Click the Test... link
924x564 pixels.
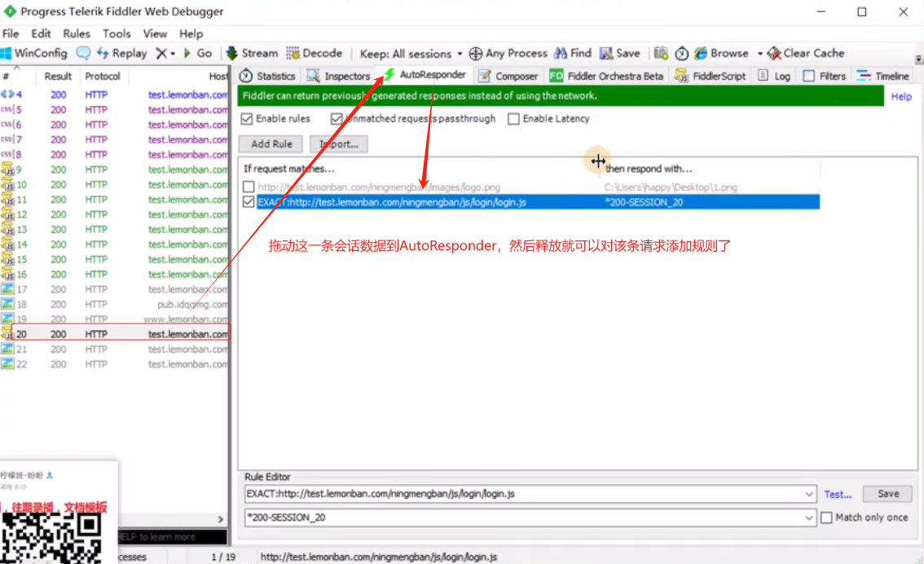coord(838,495)
